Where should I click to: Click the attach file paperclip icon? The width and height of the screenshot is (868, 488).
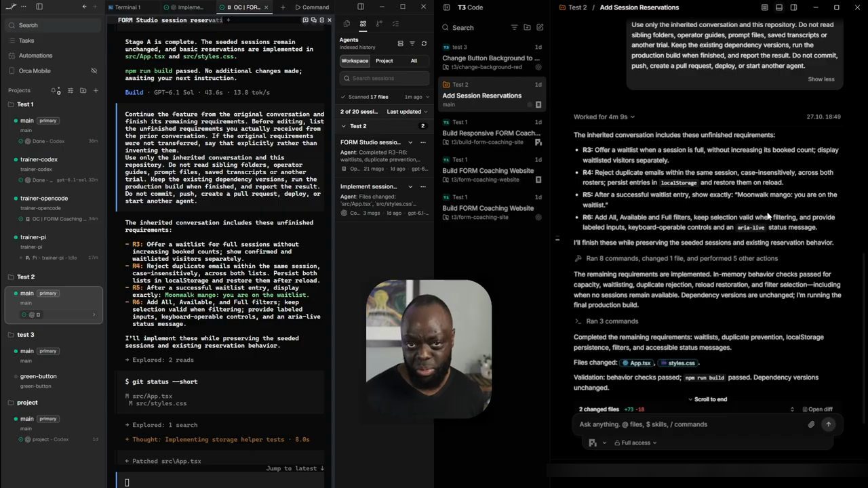(811, 424)
